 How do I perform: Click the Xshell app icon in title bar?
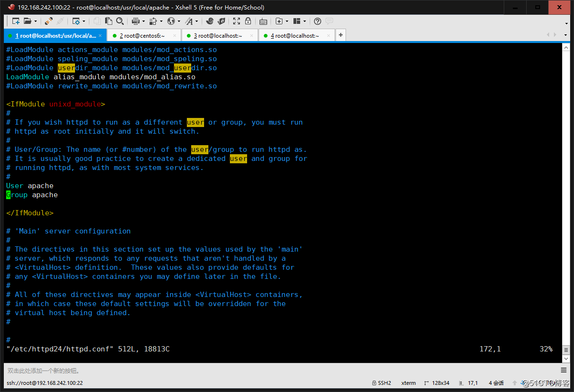tap(11, 7)
